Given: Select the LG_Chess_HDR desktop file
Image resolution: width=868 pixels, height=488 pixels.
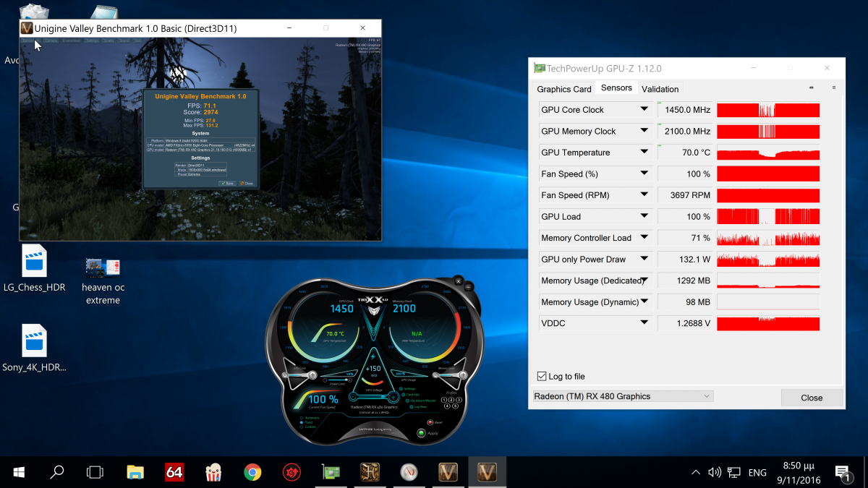Looking at the screenshot, I should tap(35, 268).
